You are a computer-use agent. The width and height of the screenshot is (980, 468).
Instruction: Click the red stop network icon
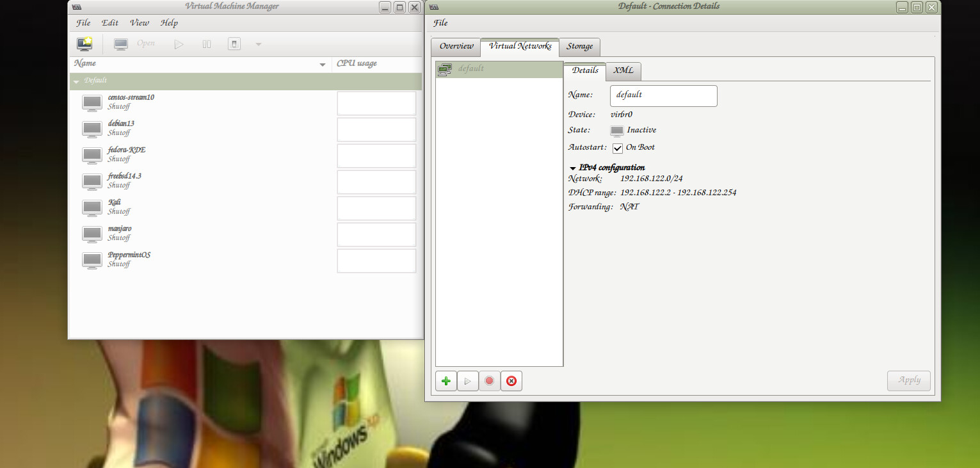[x=490, y=381]
